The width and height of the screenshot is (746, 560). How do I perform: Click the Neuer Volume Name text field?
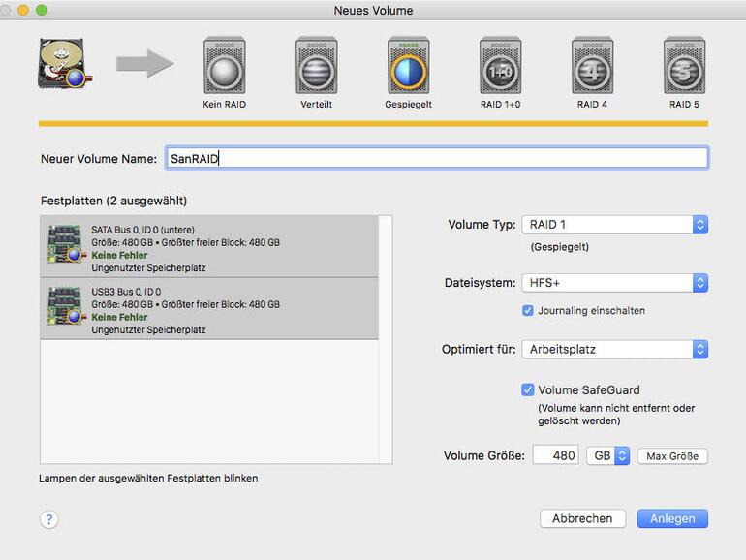click(x=436, y=158)
